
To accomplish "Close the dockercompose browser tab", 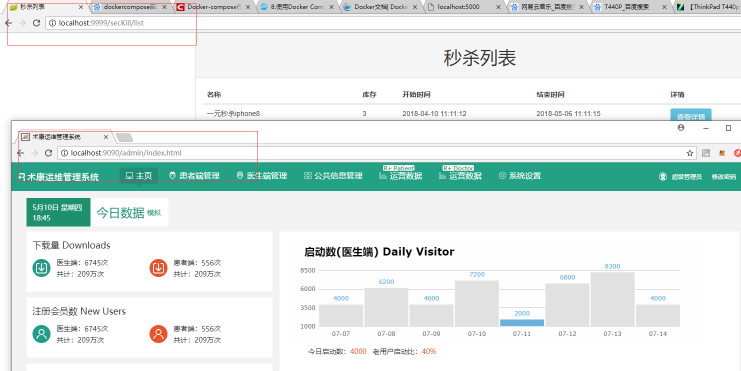I will pyautogui.click(x=164, y=7).
